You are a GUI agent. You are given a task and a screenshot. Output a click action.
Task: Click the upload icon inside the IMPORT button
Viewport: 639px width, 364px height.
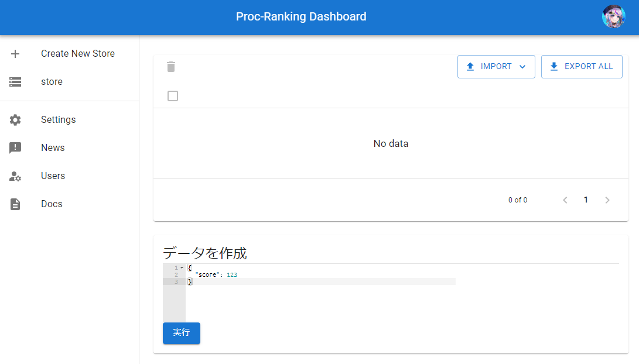coord(470,66)
